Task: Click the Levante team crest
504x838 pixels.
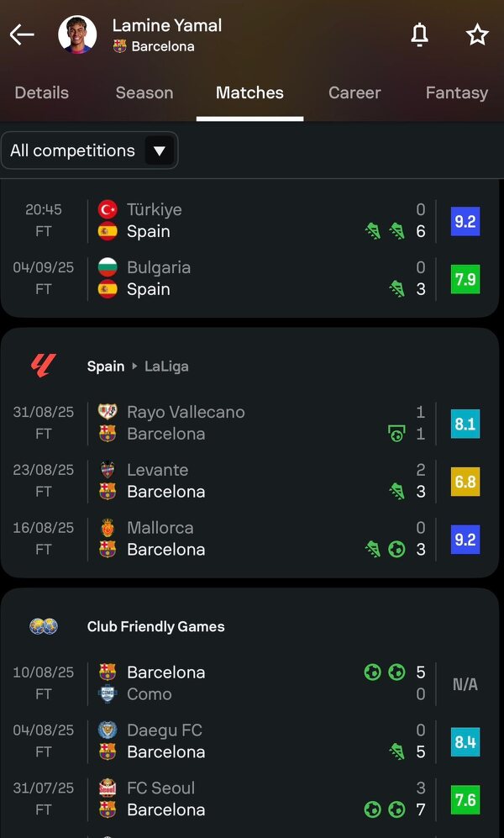Action: (x=108, y=470)
